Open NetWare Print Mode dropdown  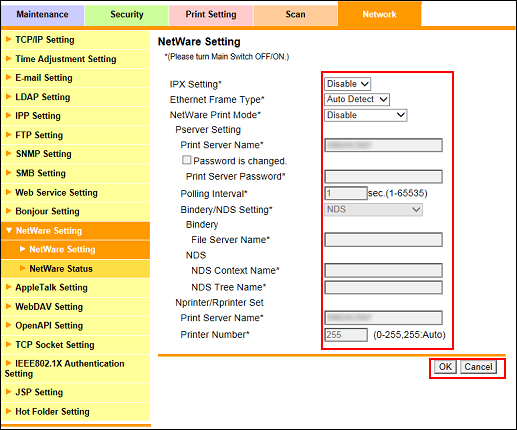(x=366, y=115)
